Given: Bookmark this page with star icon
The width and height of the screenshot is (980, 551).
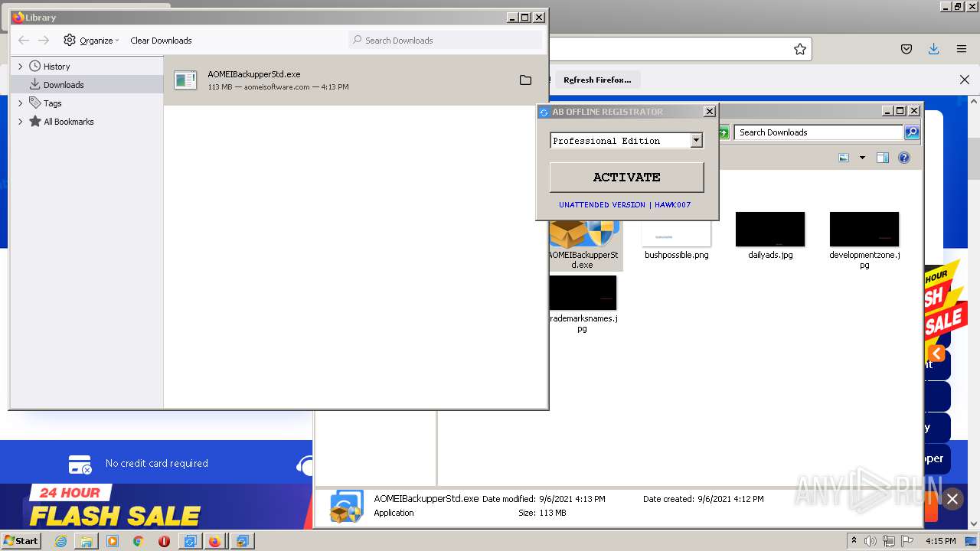Looking at the screenshot, I should (x=800, y=49).
